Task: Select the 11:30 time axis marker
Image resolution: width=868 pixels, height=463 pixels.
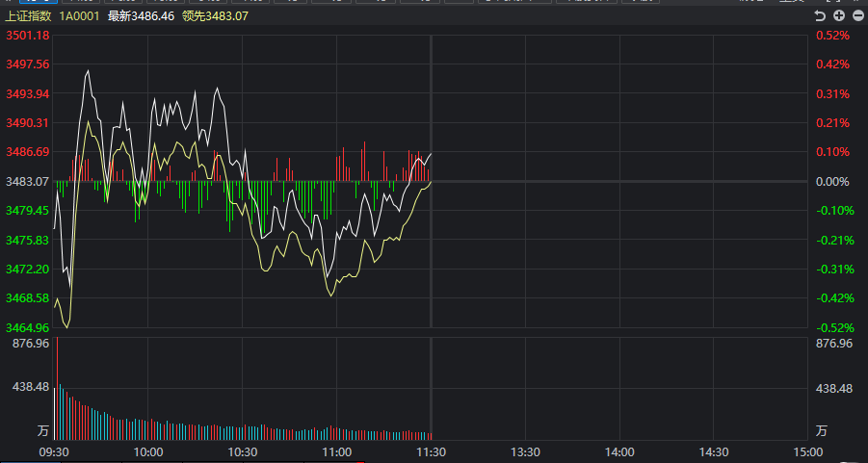Action: [x=432, y=450]
